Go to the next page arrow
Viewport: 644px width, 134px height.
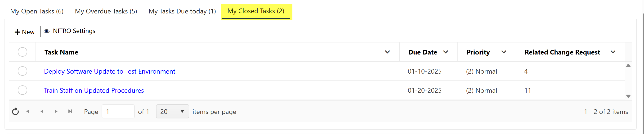(x=56, y=112)
